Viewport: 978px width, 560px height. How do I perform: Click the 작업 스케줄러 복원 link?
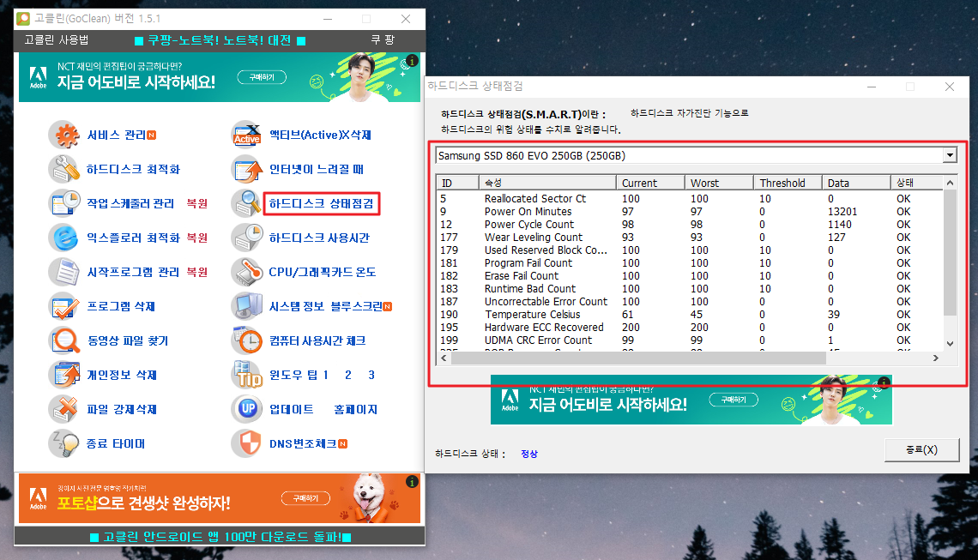click(197, 203)
